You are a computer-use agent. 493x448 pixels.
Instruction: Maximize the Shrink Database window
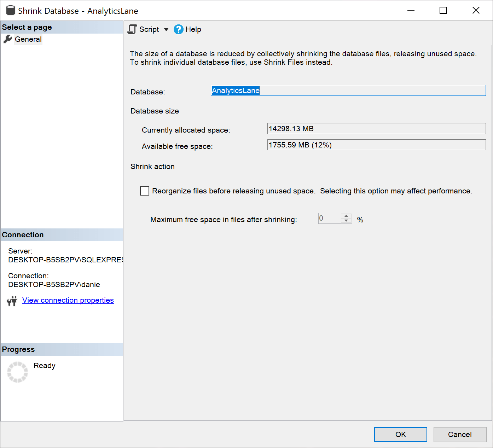pyautogui.click(x=443, y=10)
